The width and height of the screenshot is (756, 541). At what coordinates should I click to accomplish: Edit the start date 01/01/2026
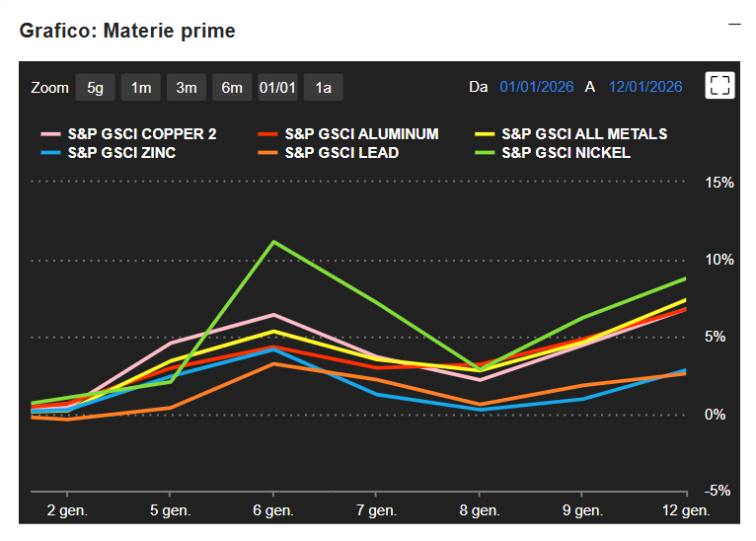(x=536, y=87)
